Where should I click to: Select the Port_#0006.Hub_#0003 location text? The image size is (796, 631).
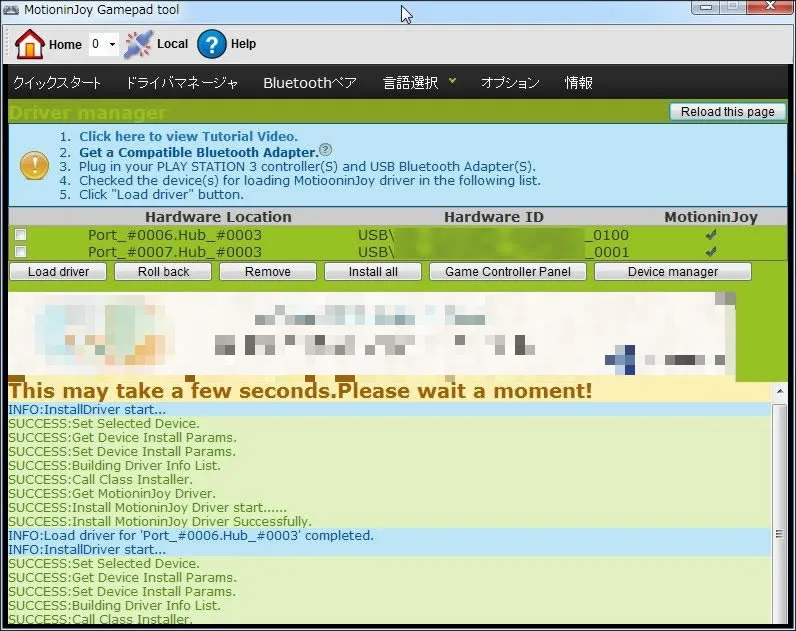[175, 235]
